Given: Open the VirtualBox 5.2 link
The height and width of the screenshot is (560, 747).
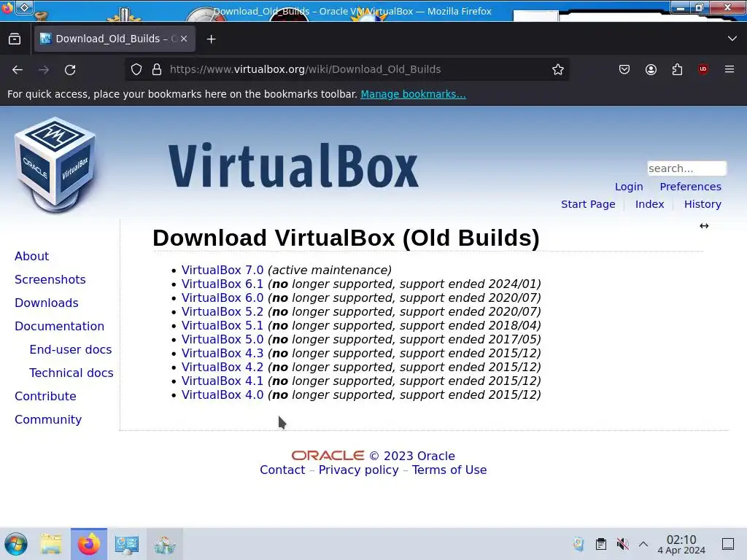Looking at the screenshot, I should [x=222, y=311].
